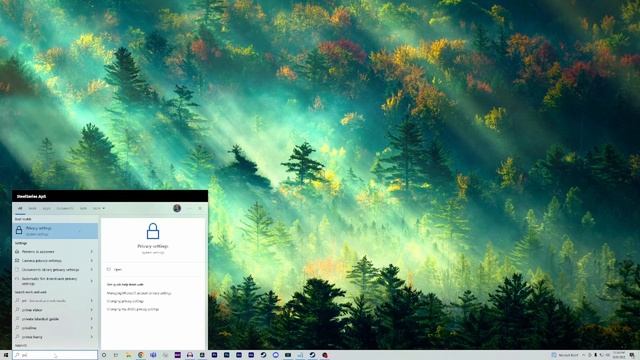Open 'Changing privacy settings' help link

125,301
